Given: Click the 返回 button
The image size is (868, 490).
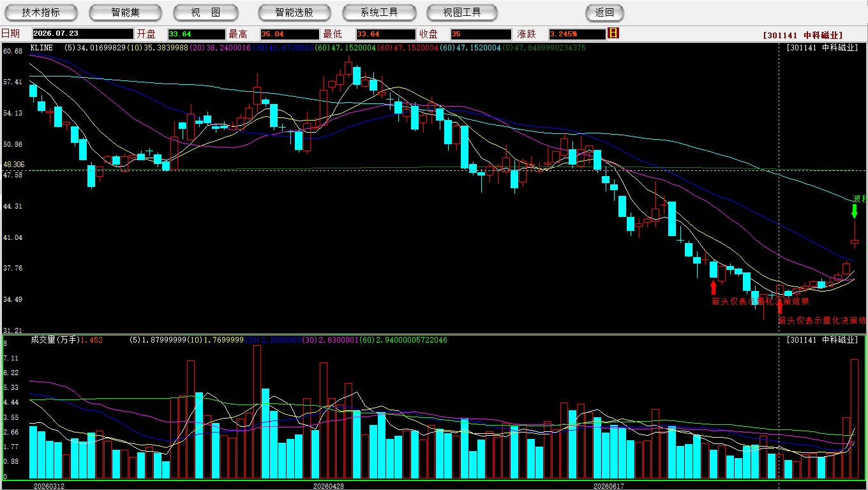Looking at the screenshot, I should pyautogui.click(x=604, y=12).
